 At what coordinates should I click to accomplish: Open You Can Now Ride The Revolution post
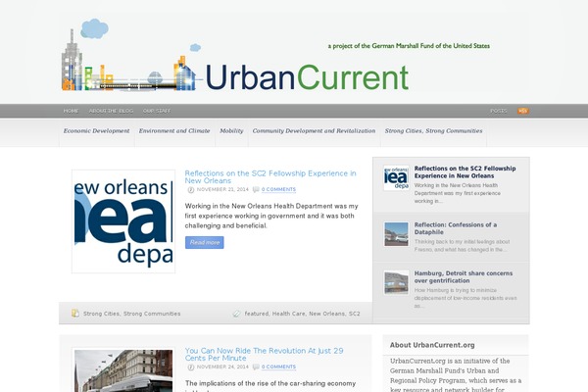pos(264,355)
